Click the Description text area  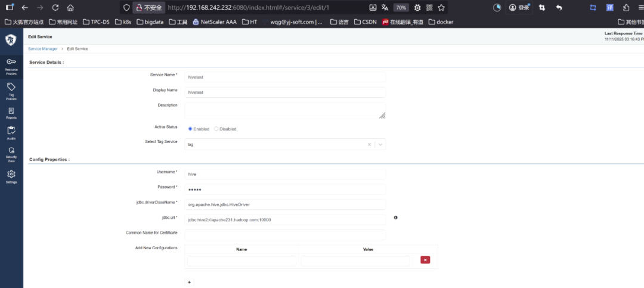click(x=285, y=110)
